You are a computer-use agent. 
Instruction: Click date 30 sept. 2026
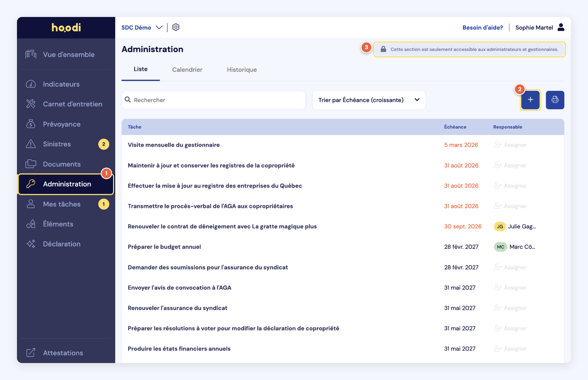tap(463, 227)
